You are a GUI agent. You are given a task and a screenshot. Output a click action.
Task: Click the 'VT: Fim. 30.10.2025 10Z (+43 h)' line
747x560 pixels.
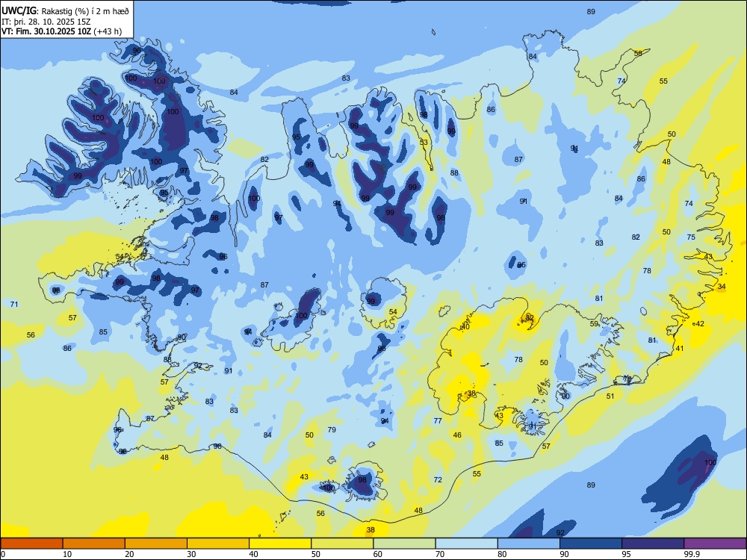point(61,31)
